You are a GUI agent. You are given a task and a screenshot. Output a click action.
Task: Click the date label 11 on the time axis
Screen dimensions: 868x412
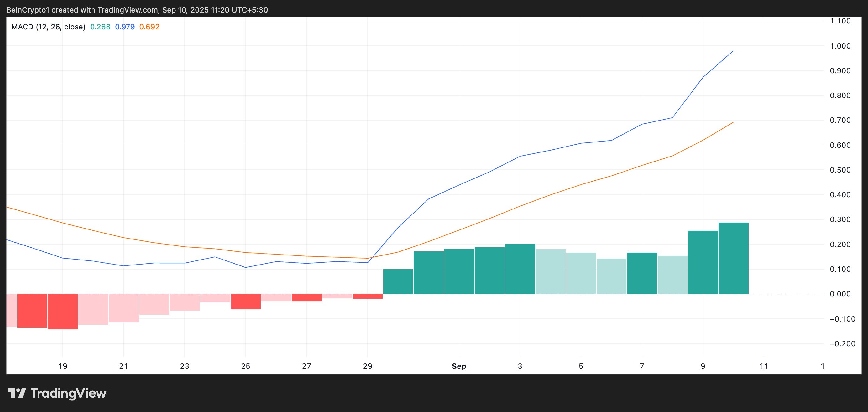click(764, 366)
